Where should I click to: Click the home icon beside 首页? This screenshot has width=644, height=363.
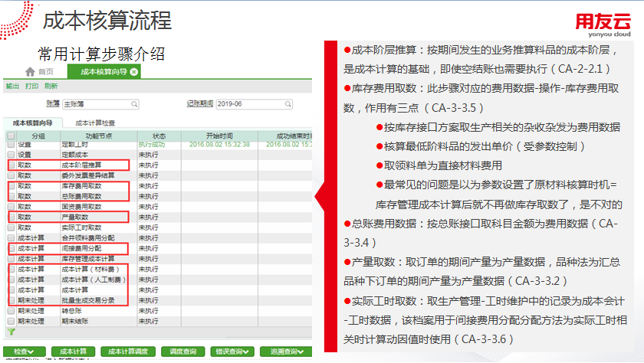point(31,72)
